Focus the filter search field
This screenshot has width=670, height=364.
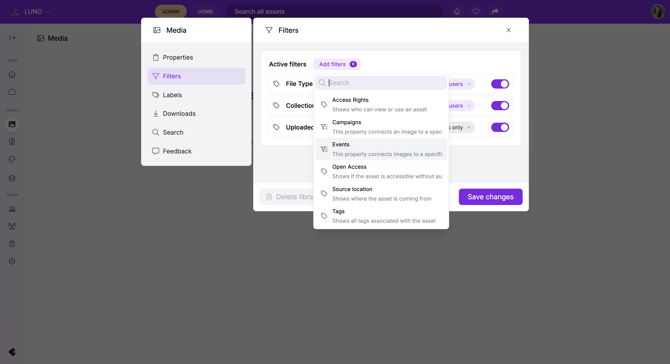[381, 83]
